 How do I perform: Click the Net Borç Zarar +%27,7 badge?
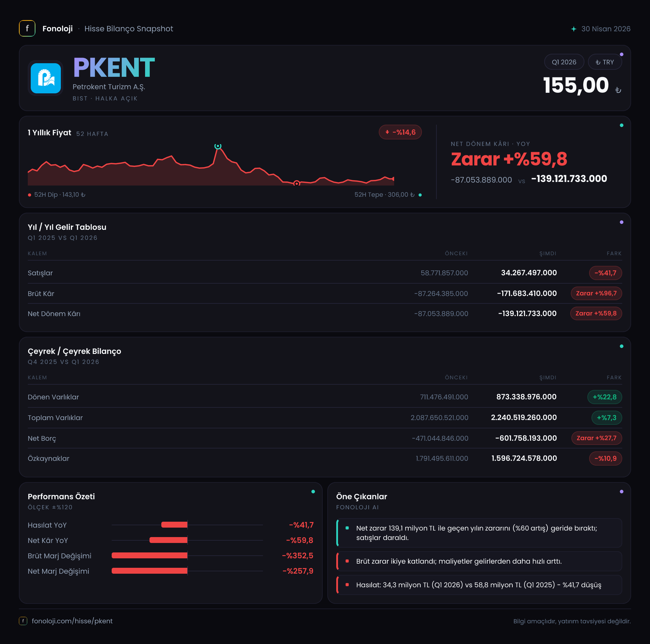(x=597, y=438)
